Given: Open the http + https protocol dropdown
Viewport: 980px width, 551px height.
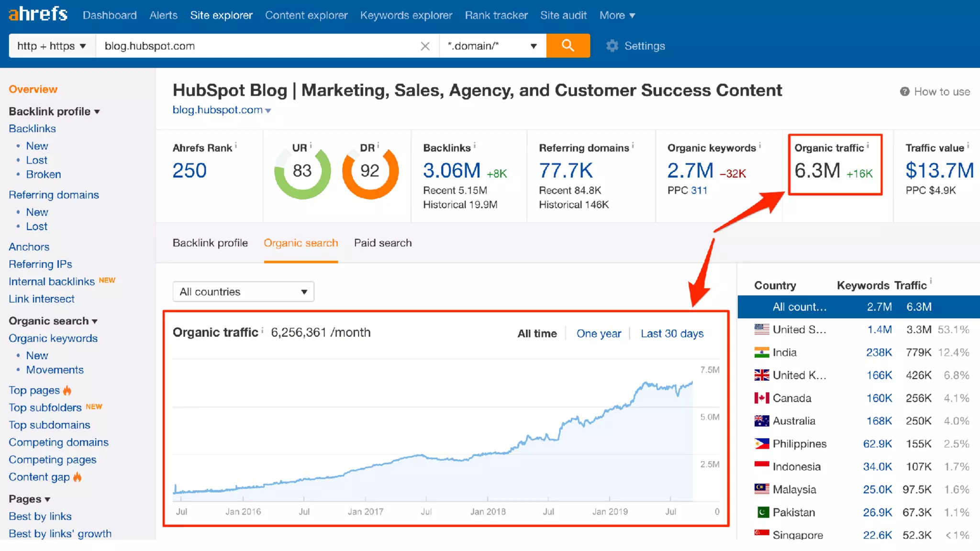Looking at the screenshot, I should pyautogui.click(x=52, y=46).
